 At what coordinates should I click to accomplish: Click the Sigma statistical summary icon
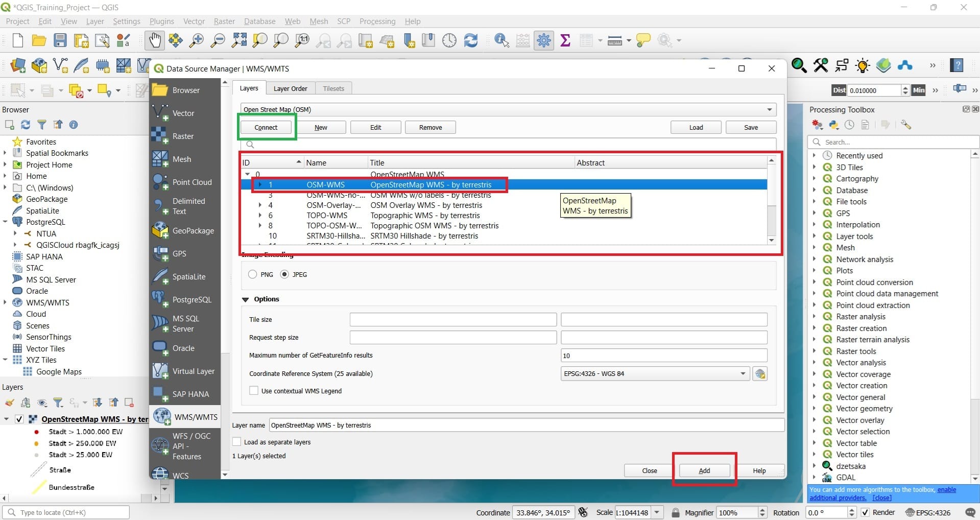[565, 40]
